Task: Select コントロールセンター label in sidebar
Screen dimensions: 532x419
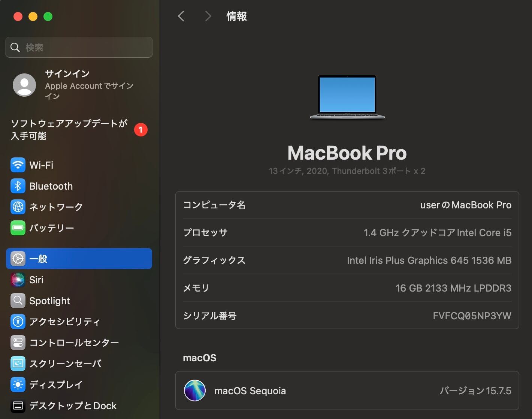Action: click(x=74, y=343)
